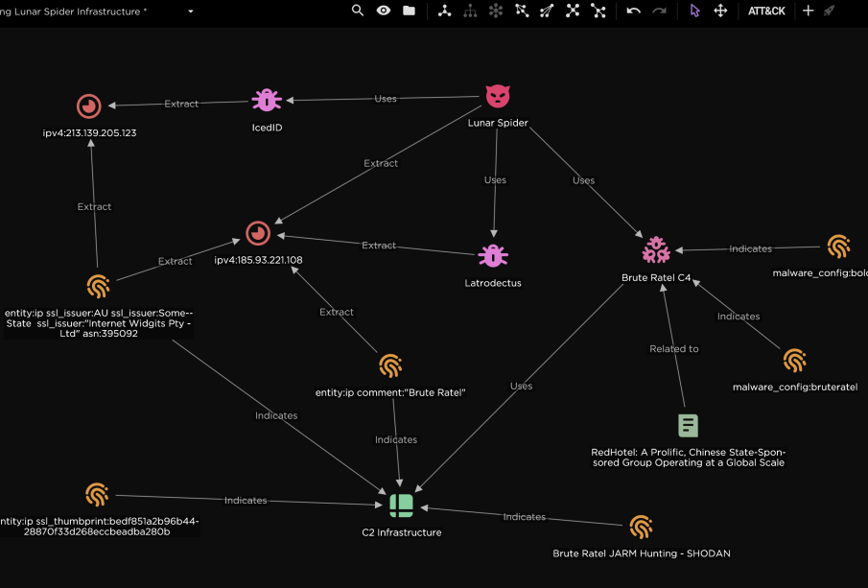The height and width of the screenshot is (588, 868).
Task: Click 'Indicates' label from JARM Hunting node
Action: pyautogui.click(x=525, y=517)
